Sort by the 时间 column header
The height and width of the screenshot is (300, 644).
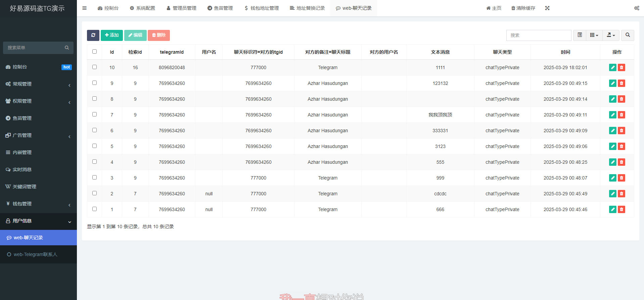point(565,52)
